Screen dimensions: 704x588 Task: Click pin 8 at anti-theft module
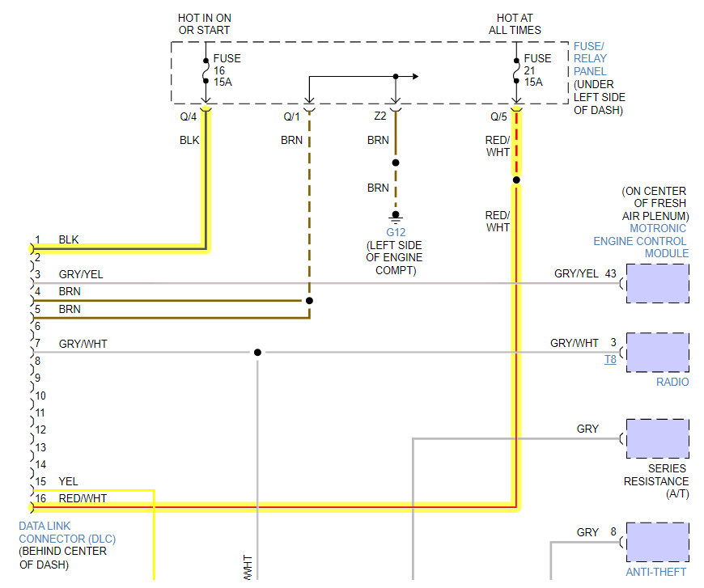(613, 532)
